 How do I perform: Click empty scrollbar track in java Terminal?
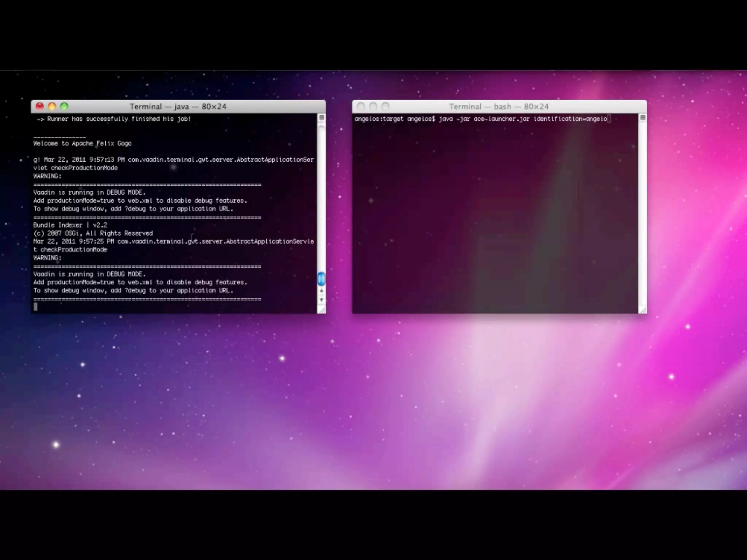tap(321, 201)
